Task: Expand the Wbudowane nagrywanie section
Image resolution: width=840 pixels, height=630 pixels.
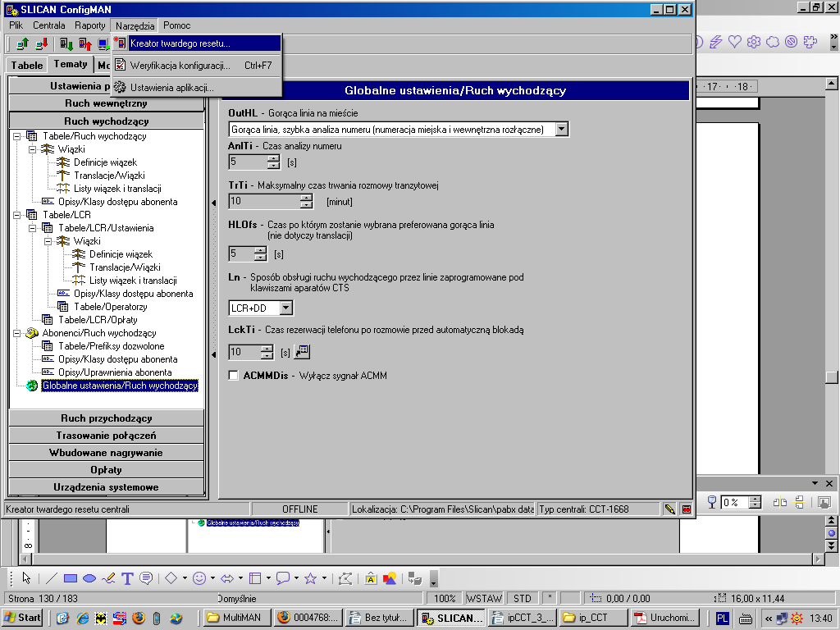Action: [x=106, y=453]
